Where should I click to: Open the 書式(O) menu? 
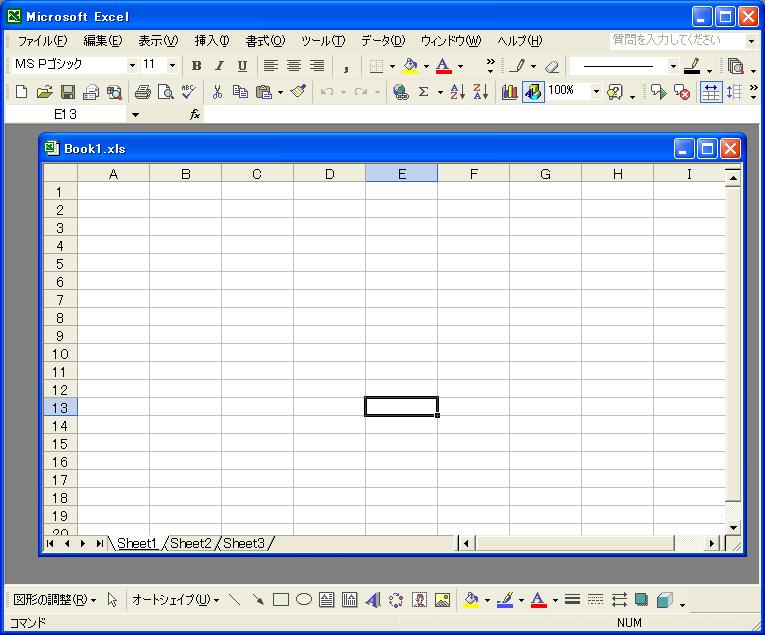point(265,40)
